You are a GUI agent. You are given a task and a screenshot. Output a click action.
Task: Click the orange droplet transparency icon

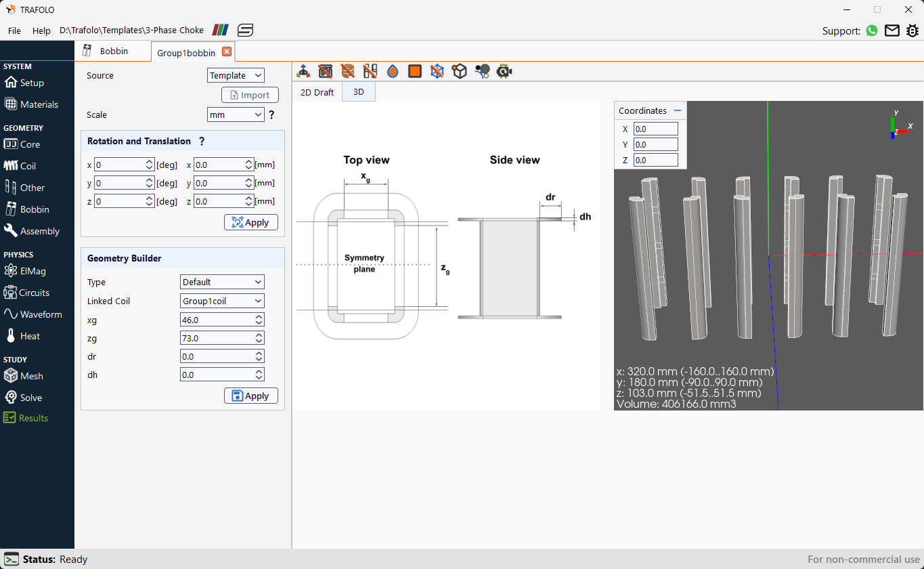pyautogui.click(x=393, y=71)
